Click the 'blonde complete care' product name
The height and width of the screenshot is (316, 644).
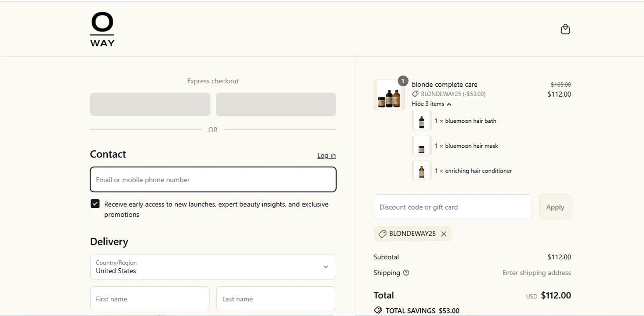[444, 85]
